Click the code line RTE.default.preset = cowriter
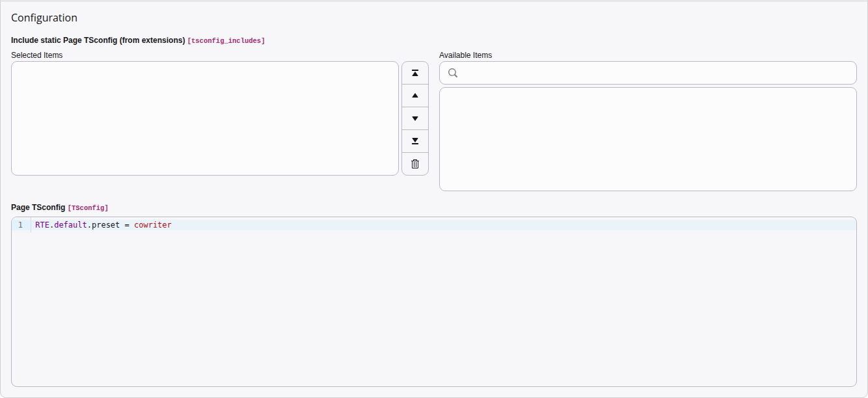Image resolution: width=868 pixels, height=398 pixels. tap(103, 224)
